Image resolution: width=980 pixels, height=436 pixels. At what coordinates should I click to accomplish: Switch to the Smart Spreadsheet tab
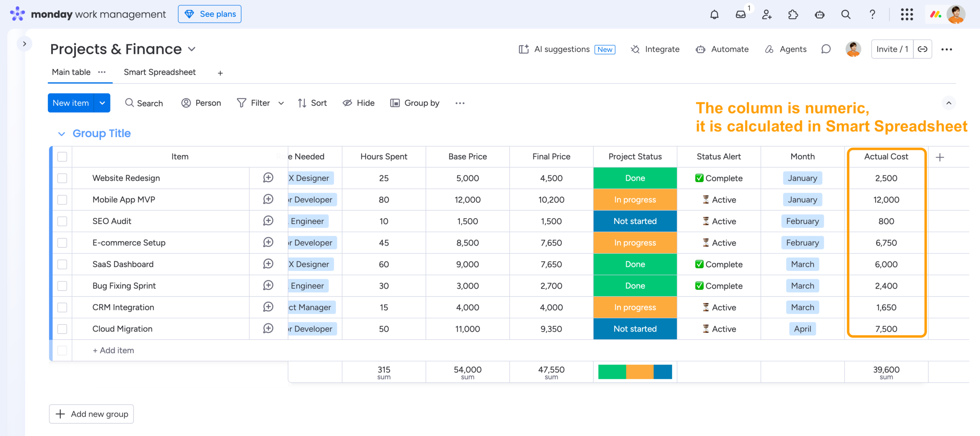pyautogui.click(x=160, y=72)
